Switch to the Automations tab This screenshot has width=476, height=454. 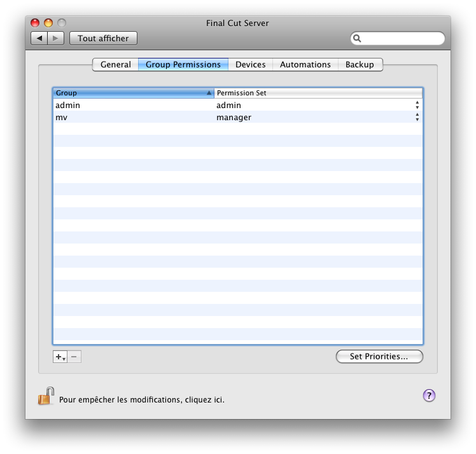tap(305, 65)
